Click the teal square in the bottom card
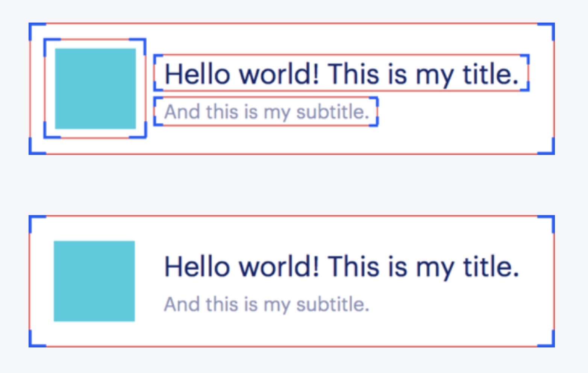Viewport: 588px width, 373px height. (x=94, y=281)
